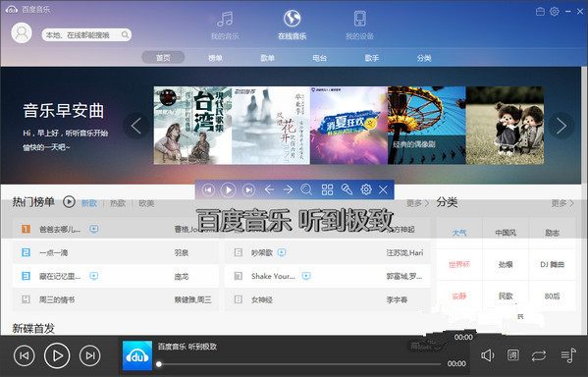Click next track in bottom player bar
The image size is (588, 377).
[x=90, y=355]
